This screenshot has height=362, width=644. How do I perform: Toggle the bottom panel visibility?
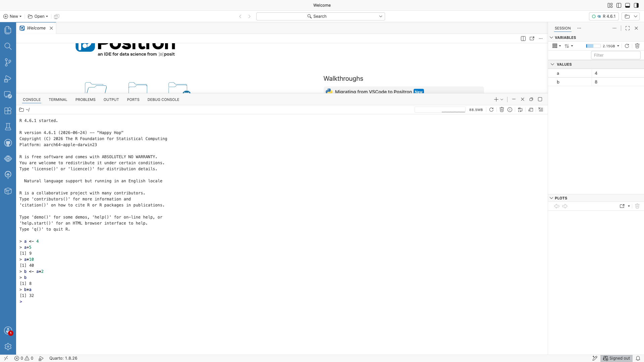(628, 5)
